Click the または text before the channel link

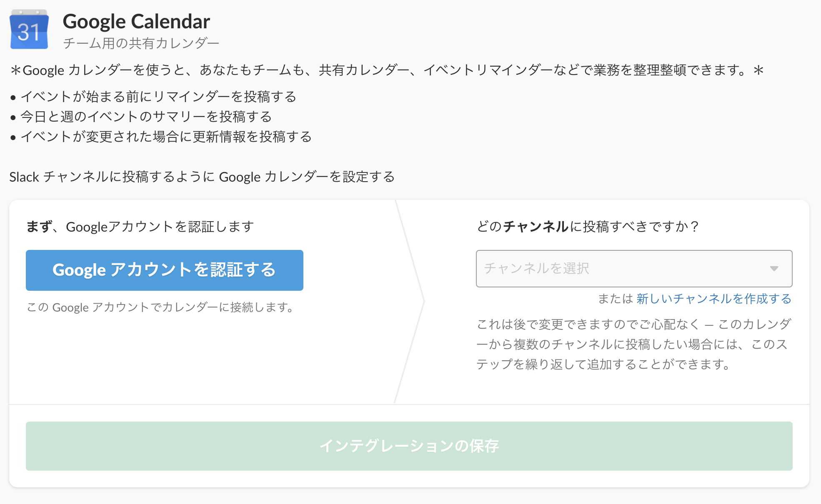[x=615, y=299]
